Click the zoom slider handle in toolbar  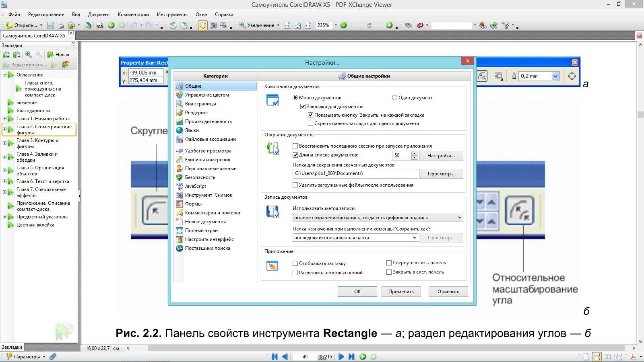369,25
